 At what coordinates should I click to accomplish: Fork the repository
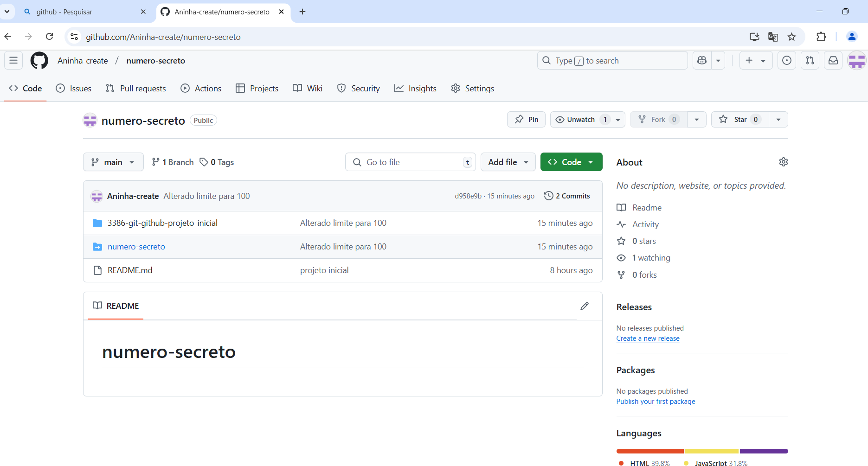[x=658, y=119]
